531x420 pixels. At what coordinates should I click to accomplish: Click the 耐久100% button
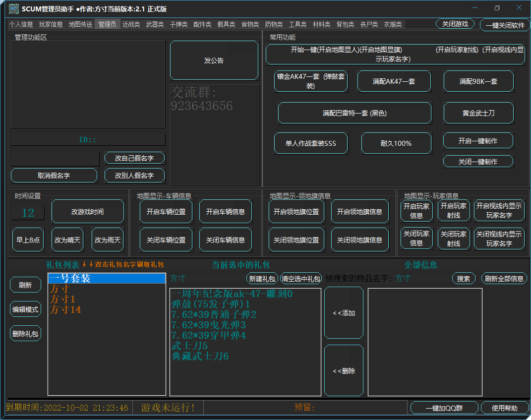(396, 143)
